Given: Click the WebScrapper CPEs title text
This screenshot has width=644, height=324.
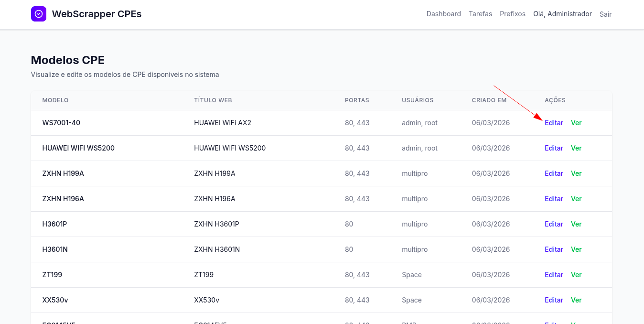Looking at the screenshot, I should coord(97,14).
